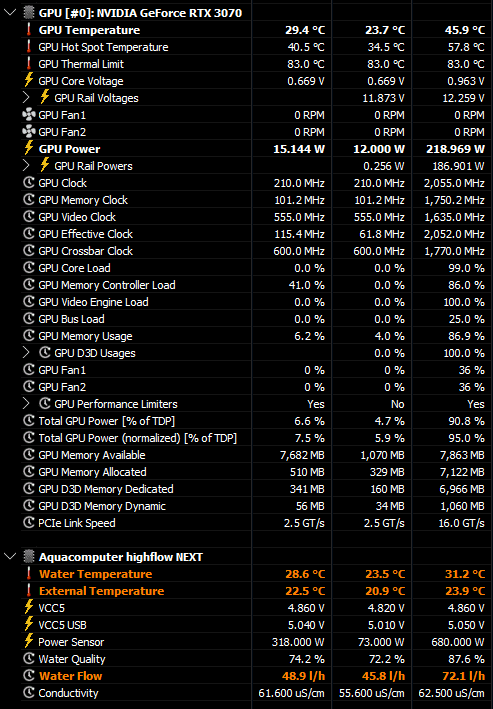This screenshot has height=709, width=493.
Task: Click the Conductivity gauge icon
Action: [x=29, y=693]
